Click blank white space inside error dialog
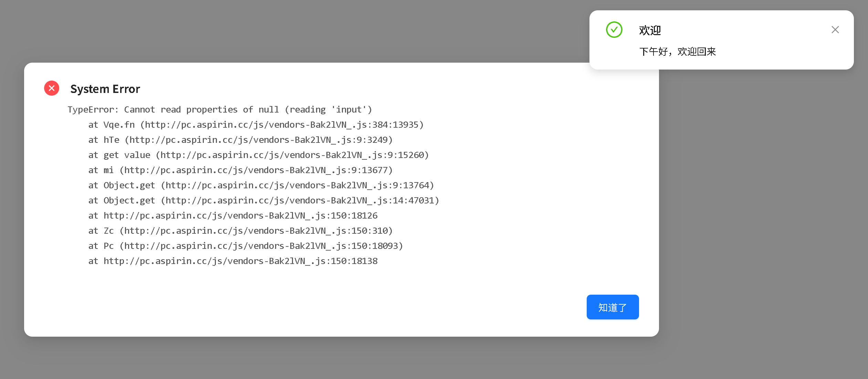Image resolution: width=868 pixels, height=379 pixels. 310,303
